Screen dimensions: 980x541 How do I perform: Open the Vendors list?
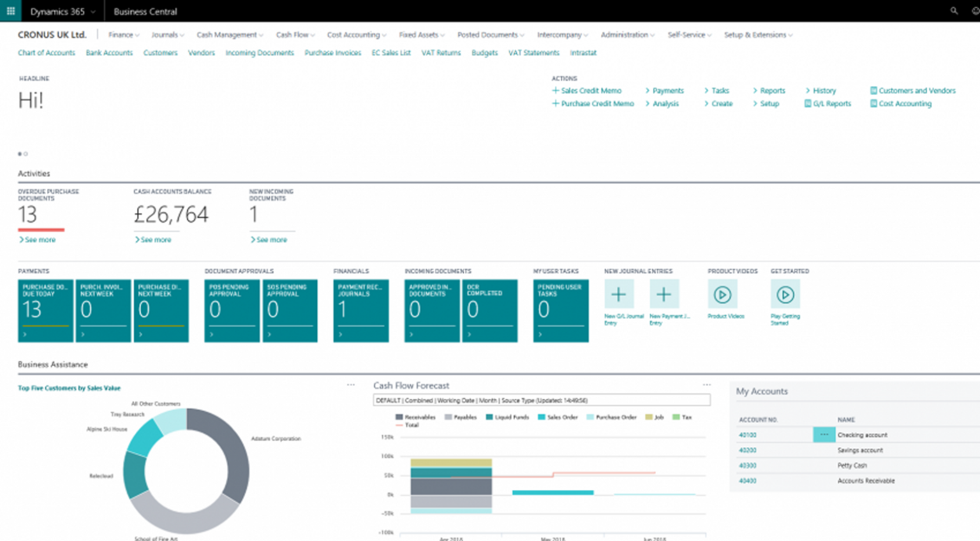pos(201,53)
